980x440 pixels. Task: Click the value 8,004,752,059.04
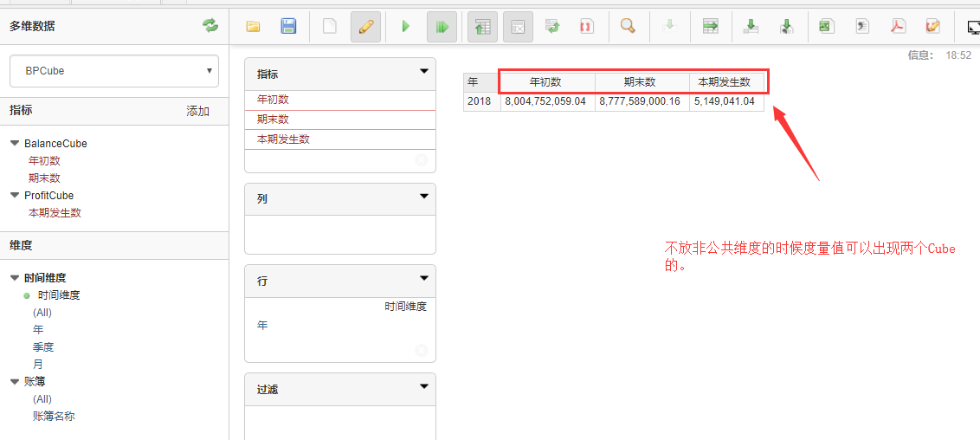click(547, 101)
